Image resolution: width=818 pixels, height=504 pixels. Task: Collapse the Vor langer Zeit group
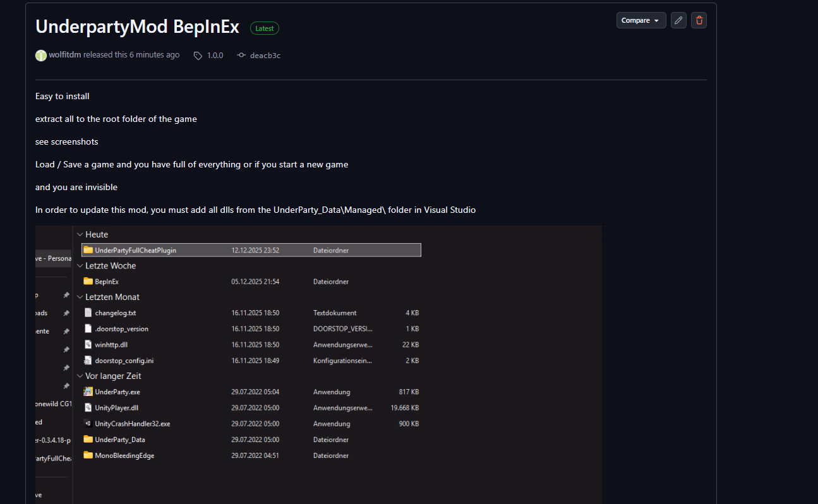click(80, 376)
